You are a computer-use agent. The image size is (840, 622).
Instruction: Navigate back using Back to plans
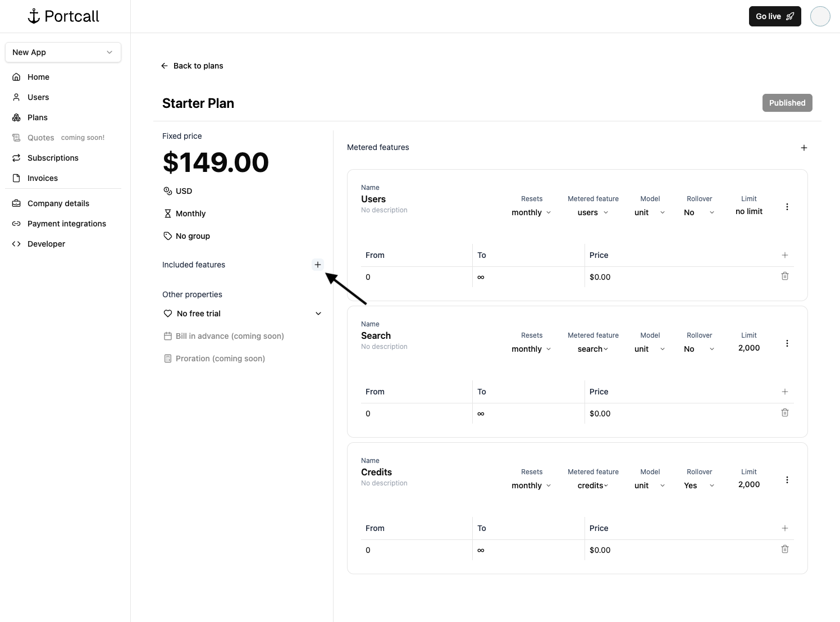tap(192, 66)
